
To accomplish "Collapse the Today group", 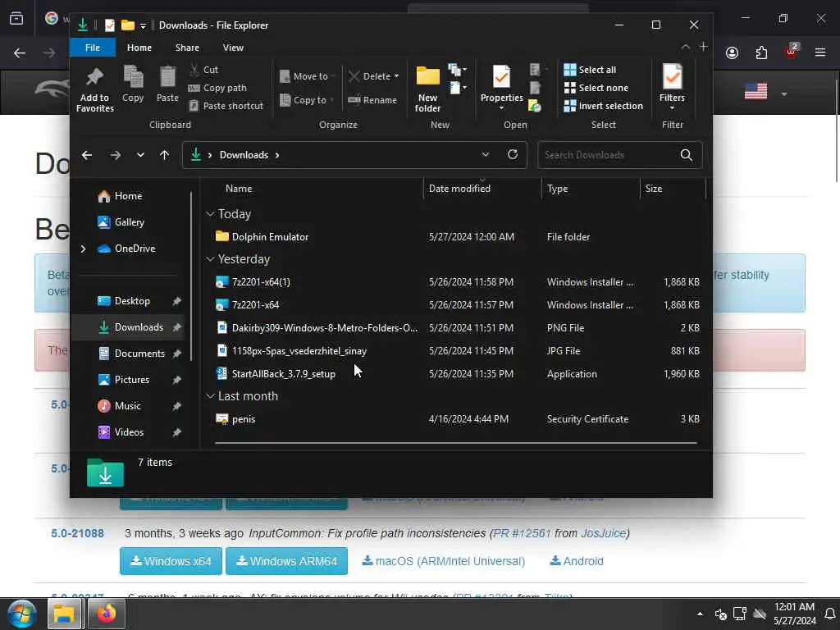I will 210,214.
